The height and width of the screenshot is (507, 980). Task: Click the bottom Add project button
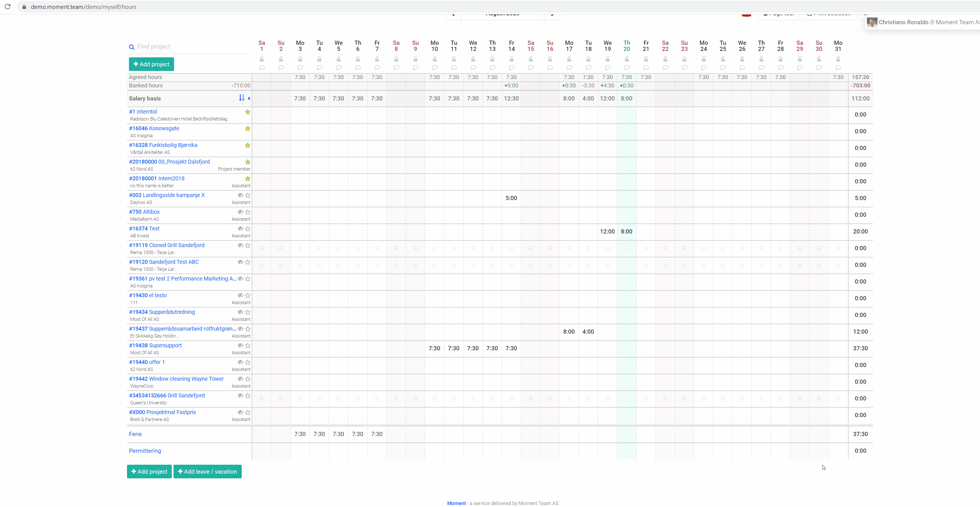pos(149,472)
